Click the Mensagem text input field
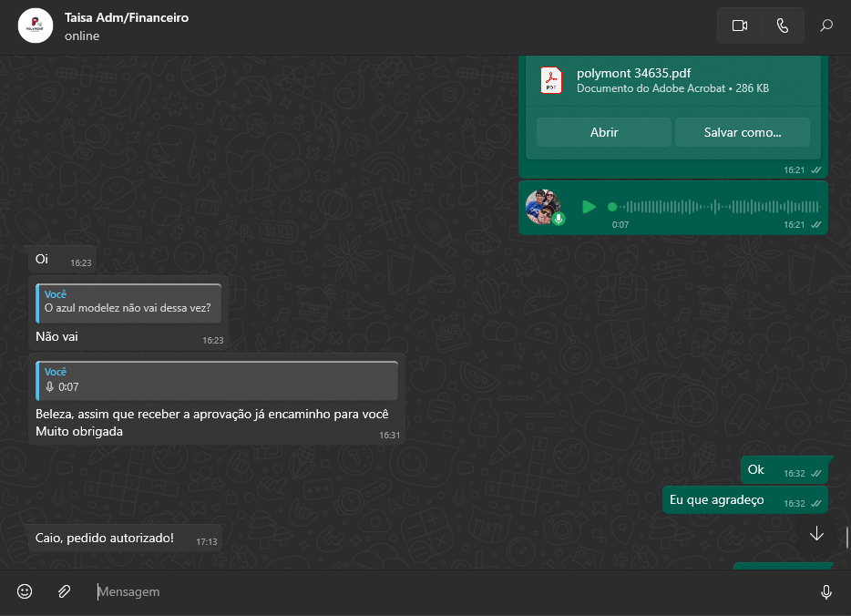Viewport: 851px width, 616px height. (x=446, y=591)
